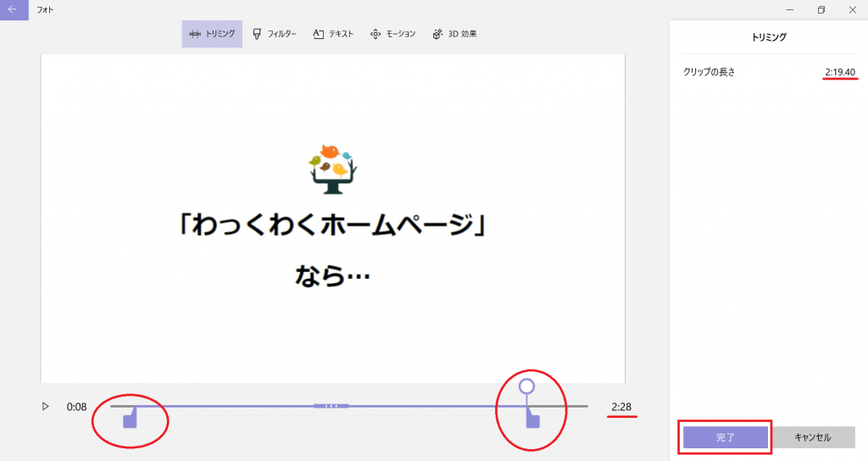Screen dimensions: 868x461
Task: Restore down the フォト window
Action: point(821,9)
